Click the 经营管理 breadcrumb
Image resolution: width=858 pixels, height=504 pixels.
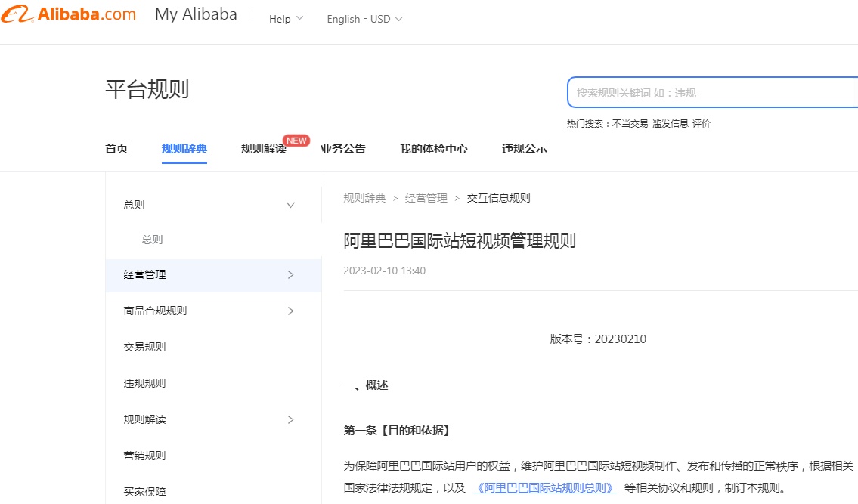coord(426,198)
